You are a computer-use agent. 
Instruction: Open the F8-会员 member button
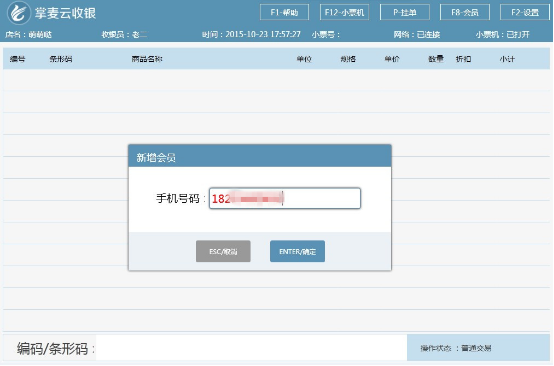[465, 12]
